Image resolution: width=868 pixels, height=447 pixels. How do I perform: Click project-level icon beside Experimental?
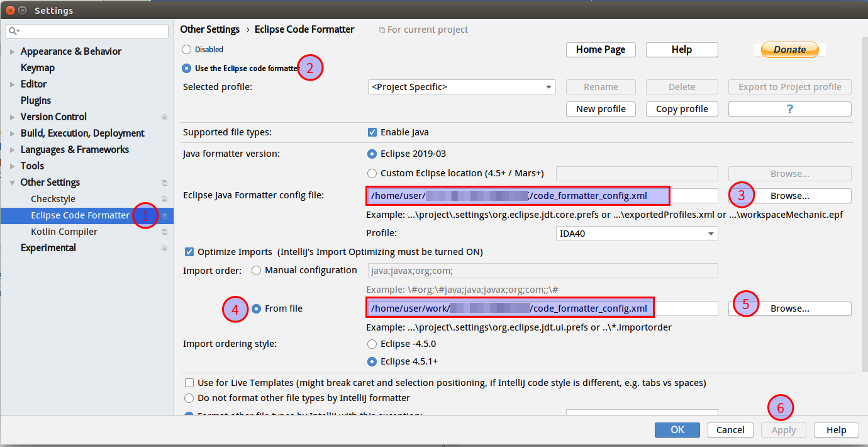coord(164,248)
